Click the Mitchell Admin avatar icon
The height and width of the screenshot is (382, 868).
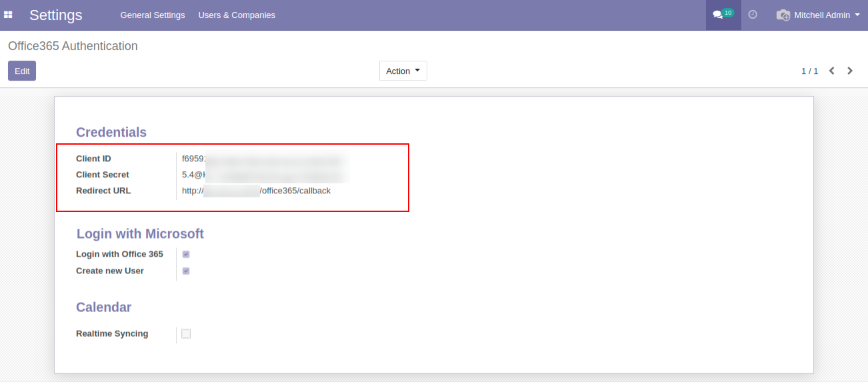click(783, 15)
